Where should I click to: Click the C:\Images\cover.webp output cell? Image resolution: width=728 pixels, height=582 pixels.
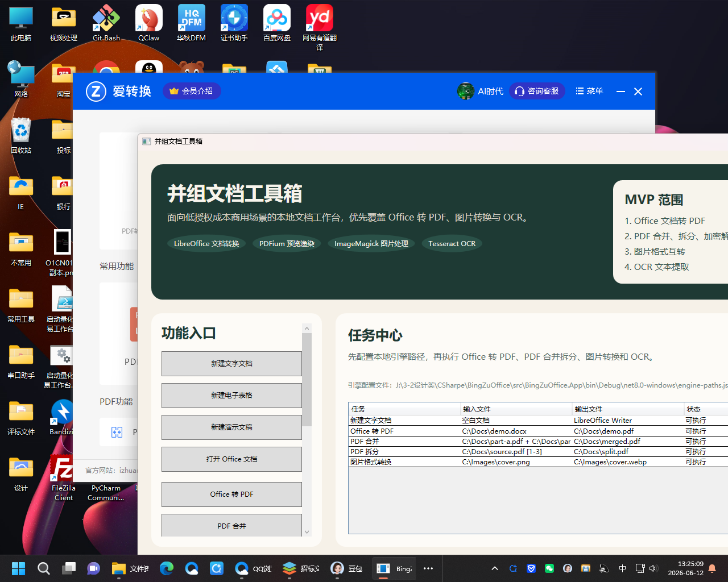(628, 462)
